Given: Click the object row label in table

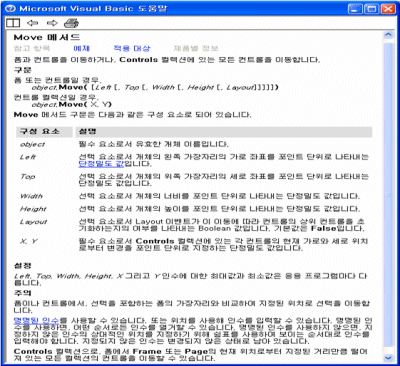Looking at the screenshot, I should (32, 144).
